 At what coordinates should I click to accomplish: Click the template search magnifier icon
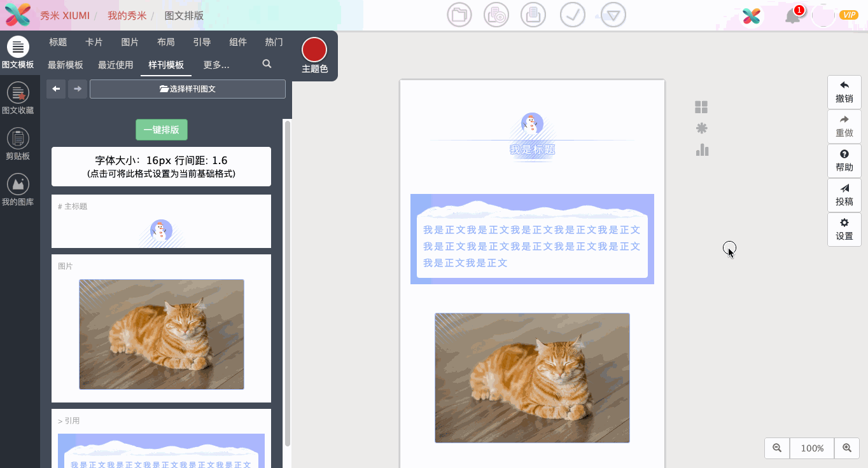tap(267, 64)
